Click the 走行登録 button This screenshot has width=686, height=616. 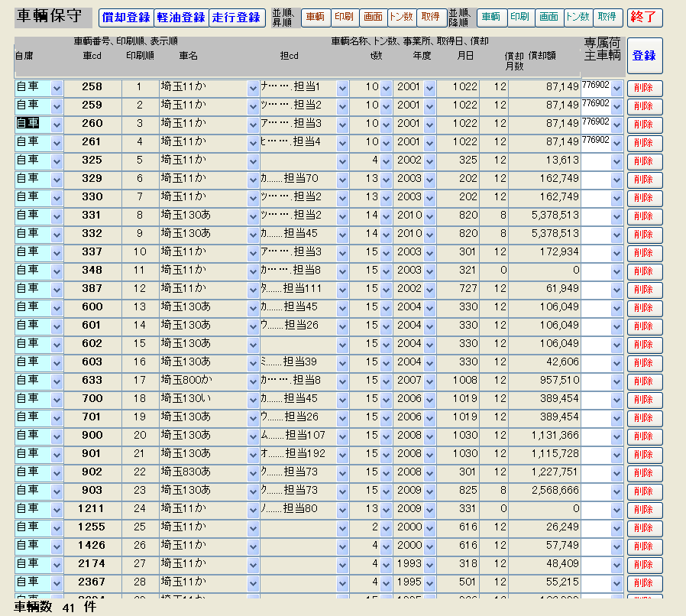point(236,18)
